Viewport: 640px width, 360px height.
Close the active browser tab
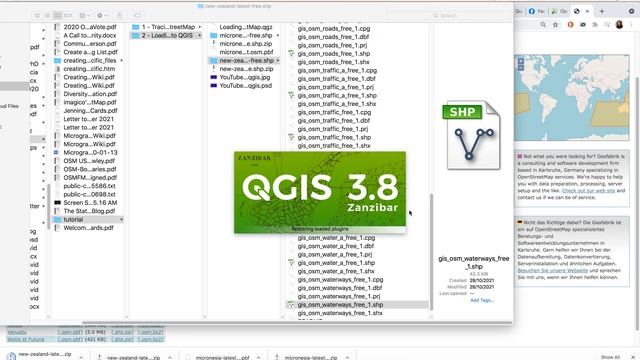tap(587, 11)
